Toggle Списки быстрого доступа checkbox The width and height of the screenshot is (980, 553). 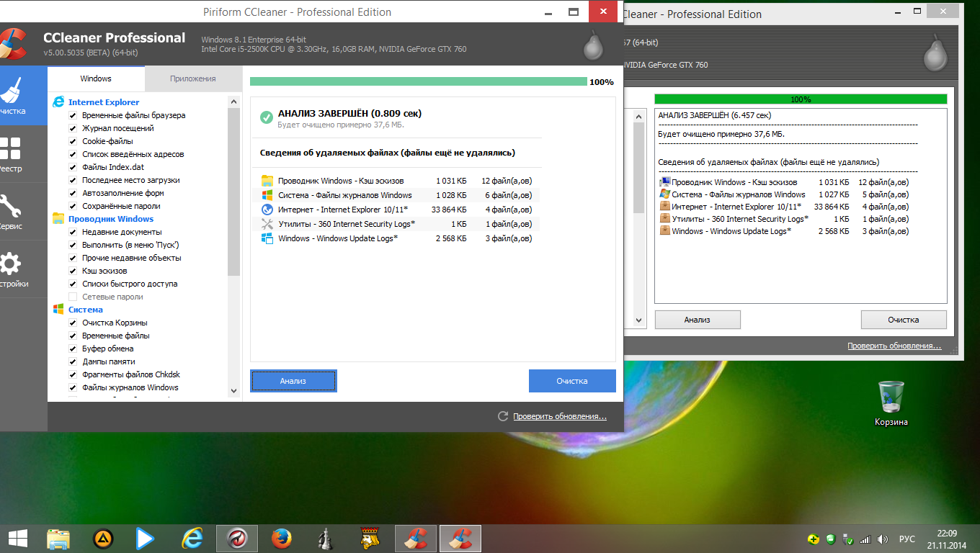coord(73,284)
